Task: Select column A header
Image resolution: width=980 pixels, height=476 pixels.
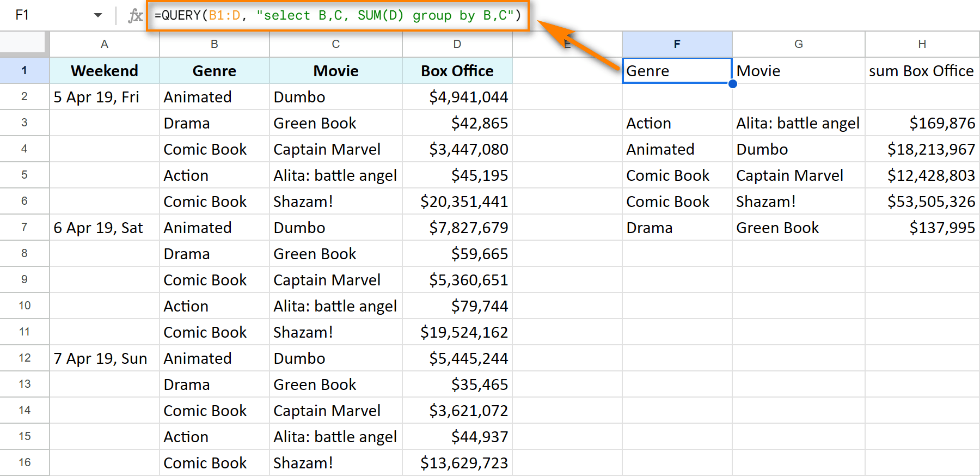Action: click(x=105, y=44)
